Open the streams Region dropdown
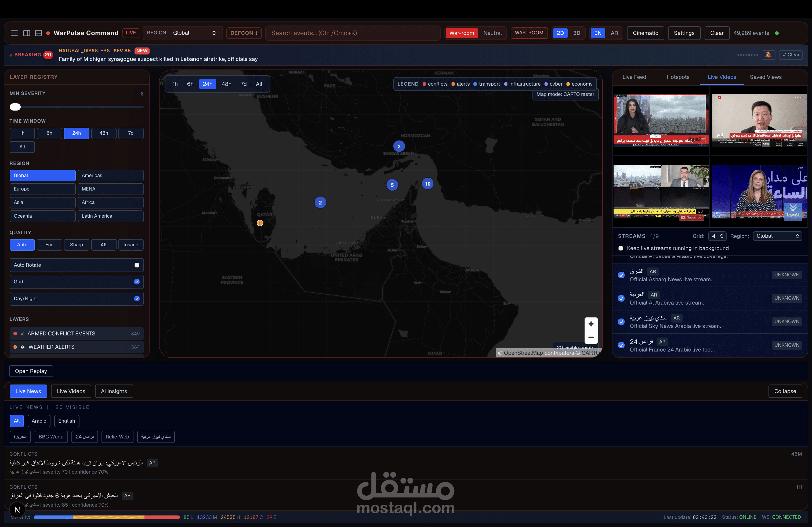812x527 pixels. (777, 236)
